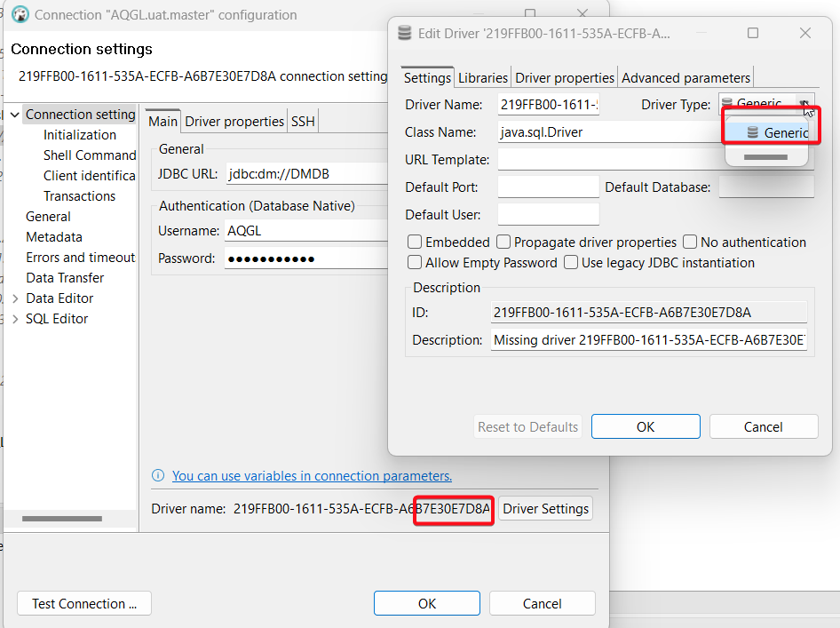Toggle the No authentication checkbox
Image resolution: width=840 pixels, height=628 pixels.
(x=690, y=242)
